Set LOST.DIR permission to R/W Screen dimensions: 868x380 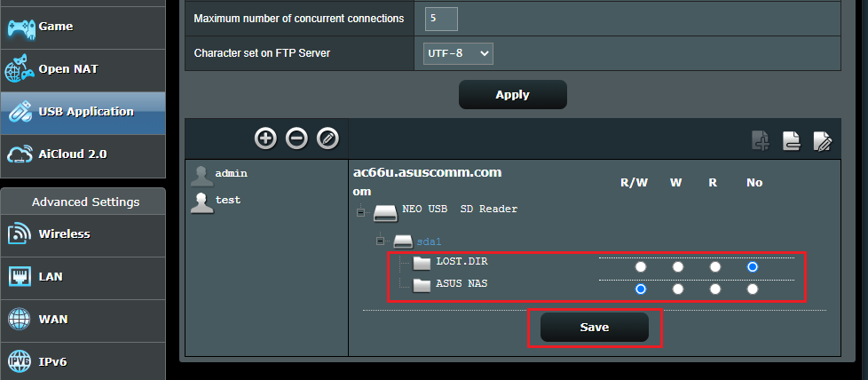pyautogui.click(x=641, y=266)
